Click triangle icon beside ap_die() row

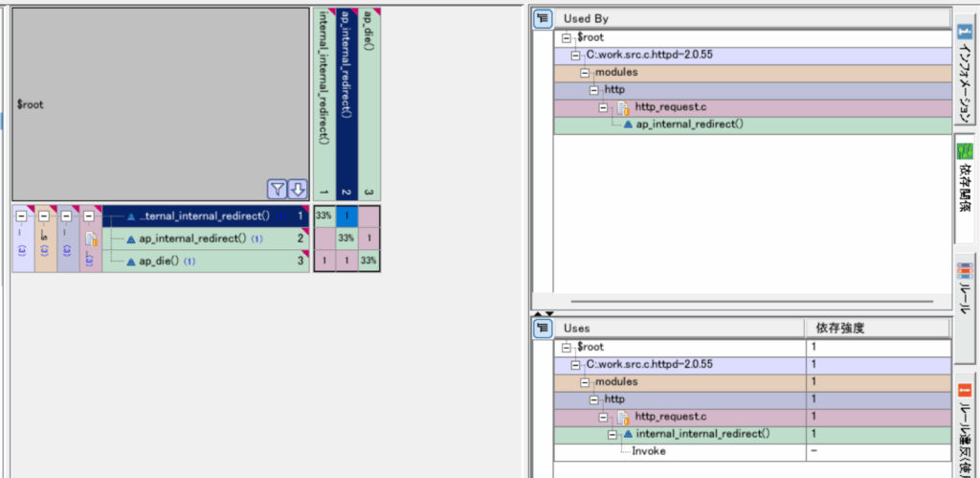click(131, 261)
